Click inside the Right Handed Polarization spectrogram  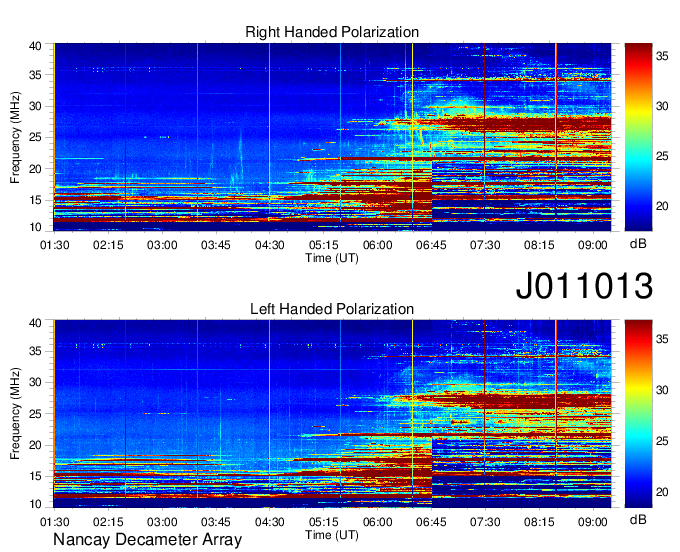[332, 137]
